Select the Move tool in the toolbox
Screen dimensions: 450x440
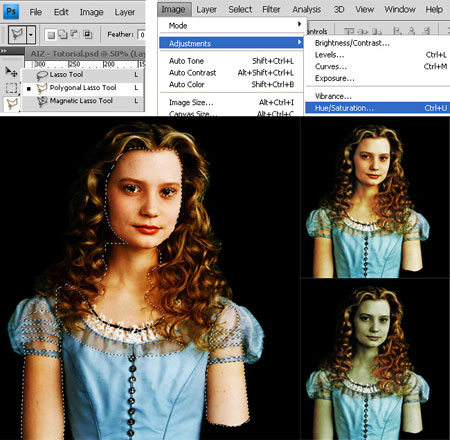click(x=11, y=71)
